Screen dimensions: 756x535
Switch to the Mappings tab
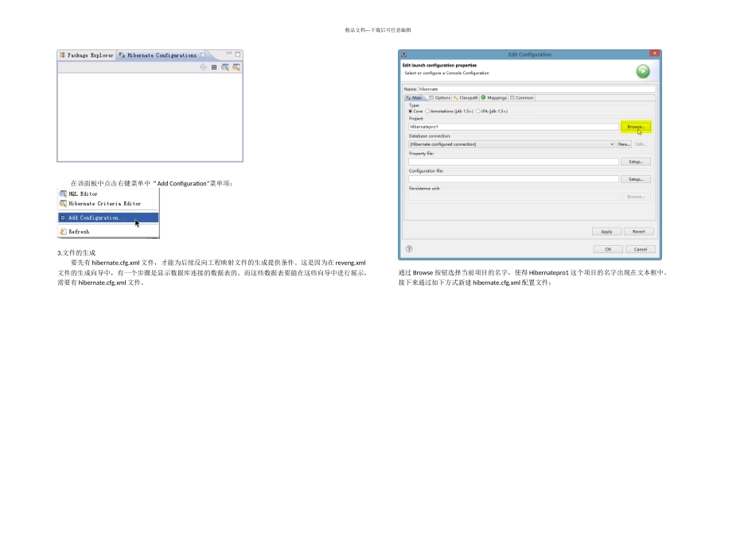point(494,97)
